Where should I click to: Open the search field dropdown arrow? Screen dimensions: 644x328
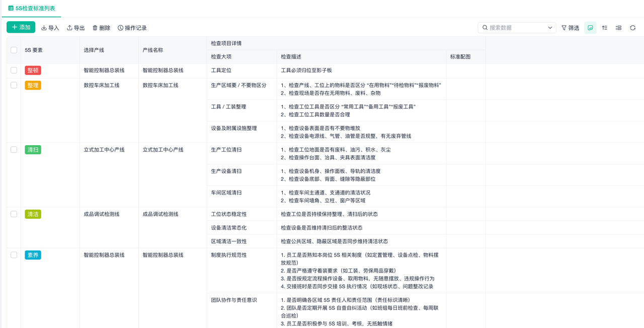550,28
